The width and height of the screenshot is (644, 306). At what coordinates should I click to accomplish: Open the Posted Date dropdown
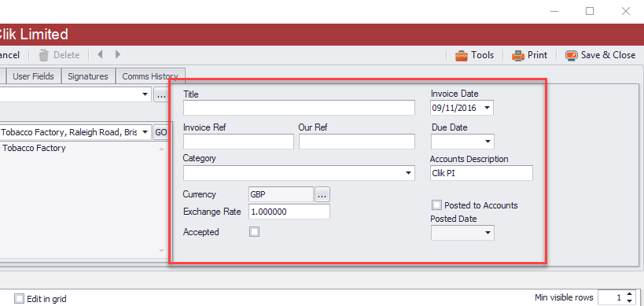coord(488,233)
